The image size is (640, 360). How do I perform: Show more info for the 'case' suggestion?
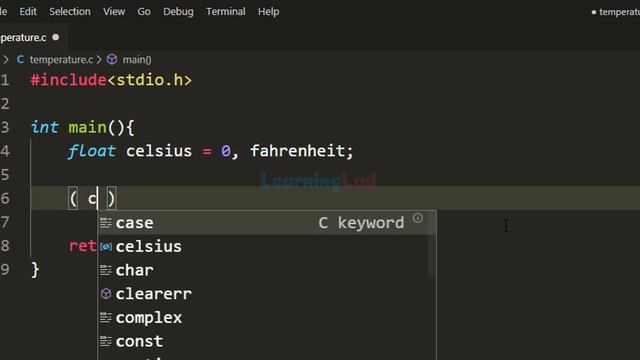point(418,218)
